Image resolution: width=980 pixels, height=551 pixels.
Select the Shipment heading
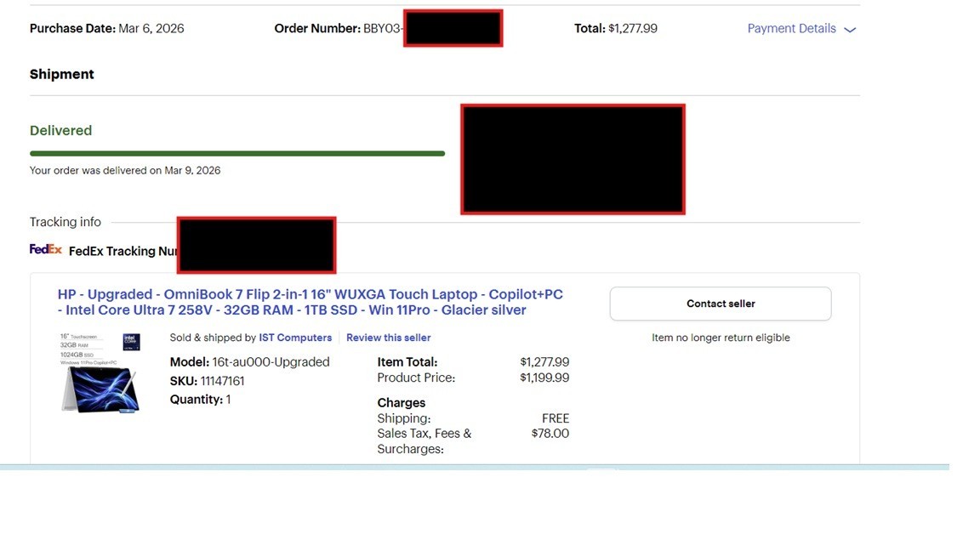click(x=62, y=74)
